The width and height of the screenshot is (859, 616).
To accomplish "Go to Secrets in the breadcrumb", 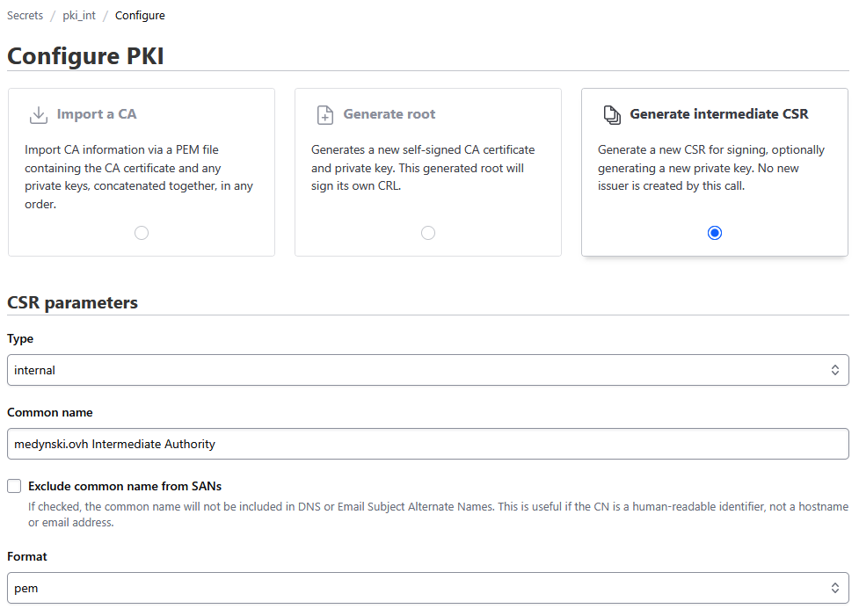I will pyautogui.click(x=25, y=16).
